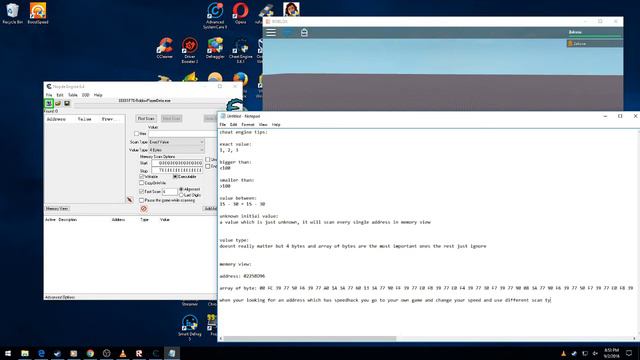Open Microsoft Edge from the taskbar
This screenshot has height=360, width=640.
(41, 353)
